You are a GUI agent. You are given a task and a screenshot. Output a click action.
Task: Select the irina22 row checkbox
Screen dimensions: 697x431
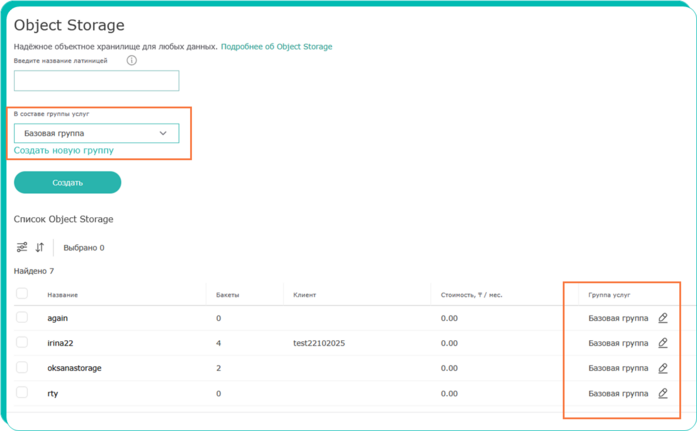pyautogui.click(x=22, y=343)
